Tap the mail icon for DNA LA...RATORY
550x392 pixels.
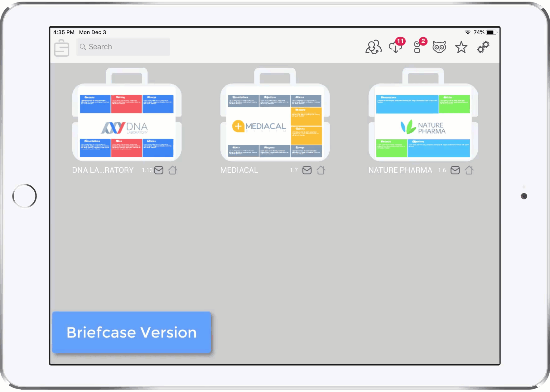tap(159, 170)
